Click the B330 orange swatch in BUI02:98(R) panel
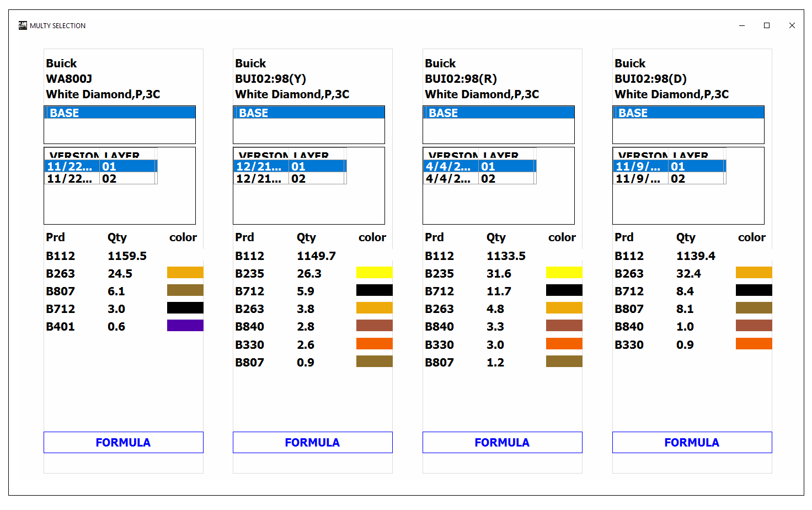 pos(564,343)
